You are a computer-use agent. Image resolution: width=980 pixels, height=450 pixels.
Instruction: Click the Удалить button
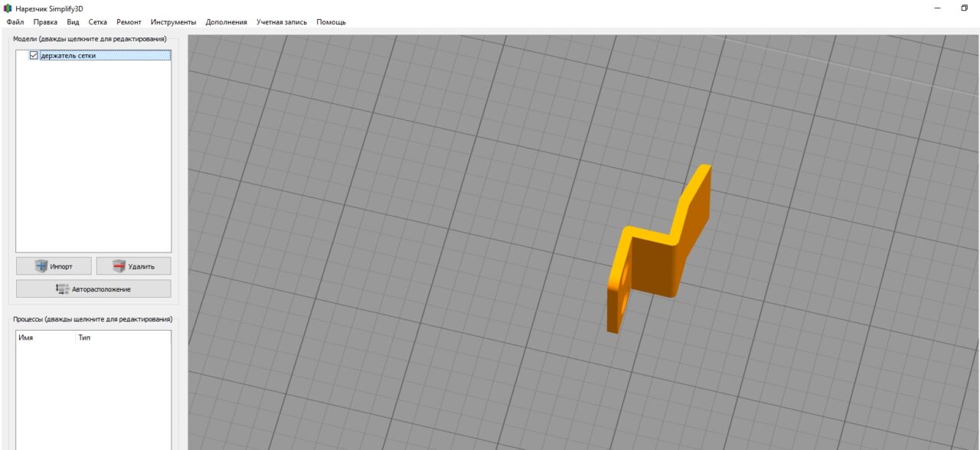133,266
